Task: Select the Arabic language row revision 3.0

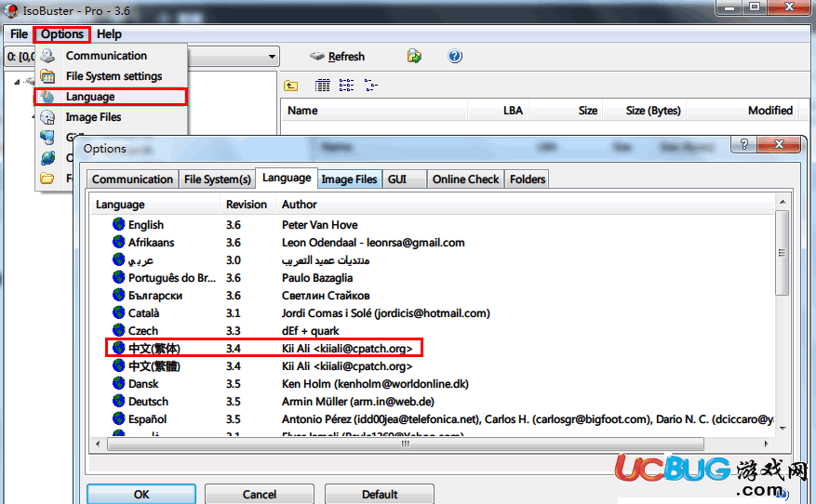Action: 432,260
